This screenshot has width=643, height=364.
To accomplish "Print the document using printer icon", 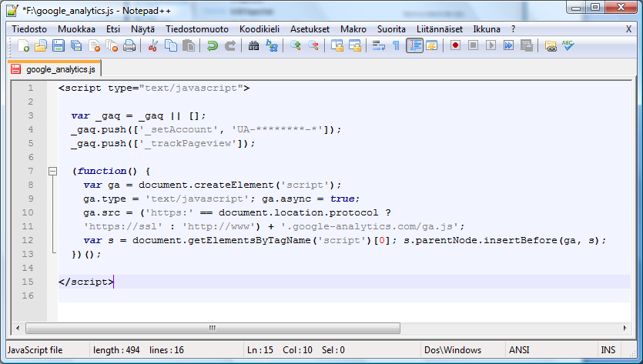I will click(x=129, y=45).
